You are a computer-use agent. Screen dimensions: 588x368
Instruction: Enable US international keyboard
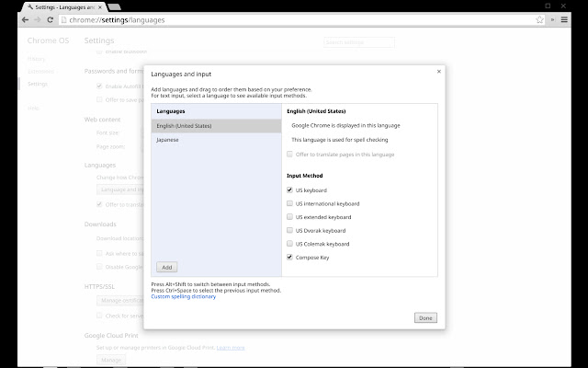click(290, 203)
